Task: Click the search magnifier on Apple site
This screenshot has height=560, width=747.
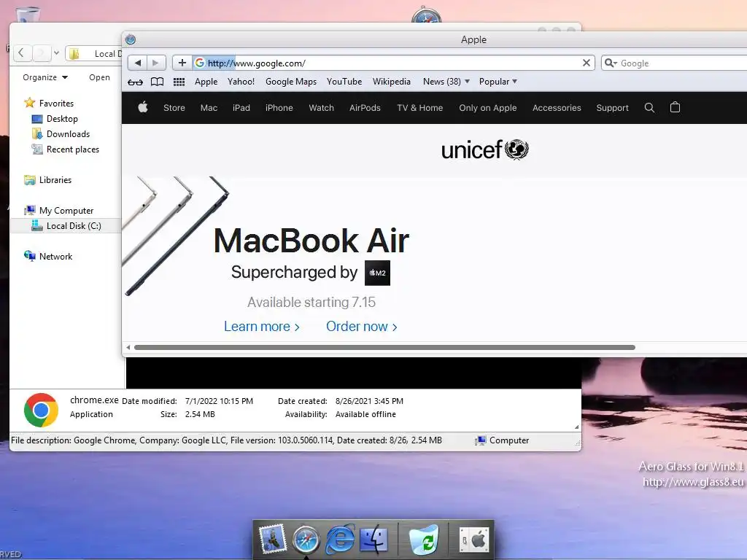Action: coord(649,108)
